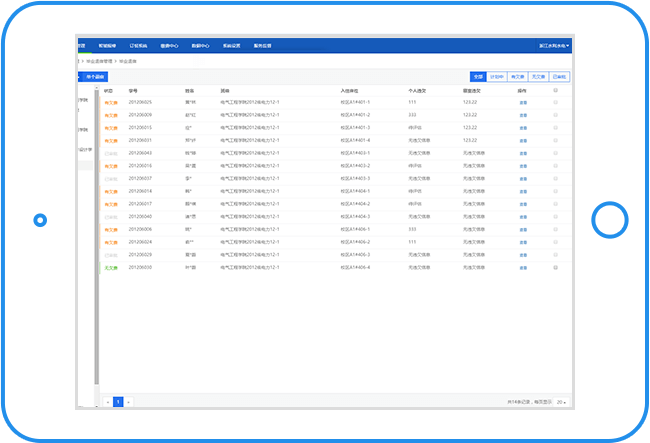Tick the checkbox for student 201206031
This screenshot has width=650, height=443.
[555, 140]
